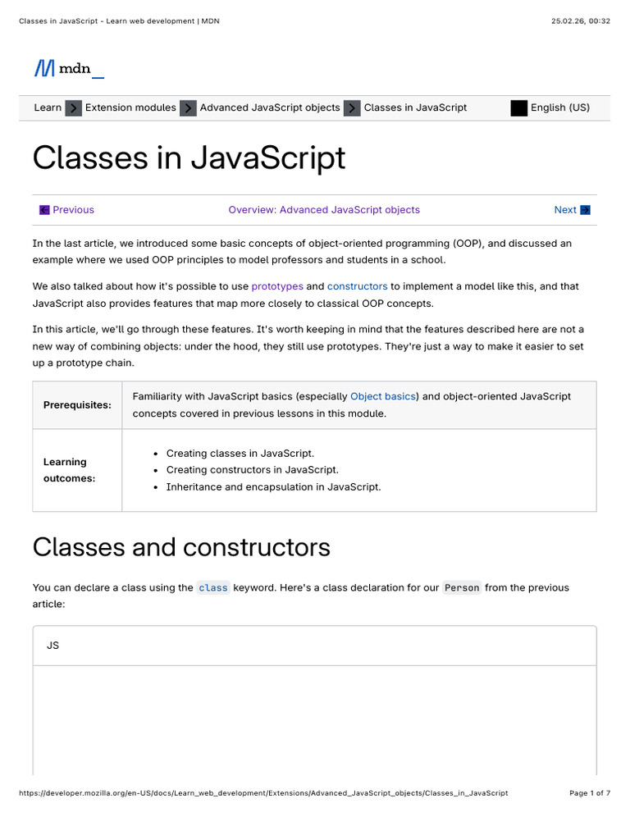Follow the constructors link in the paragraph
Screen dimensions: 630x840
pos(357,286)
